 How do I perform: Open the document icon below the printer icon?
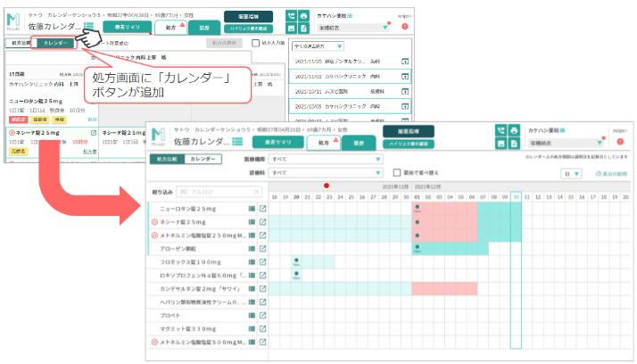pyautogui.click(x=514, y=144)
